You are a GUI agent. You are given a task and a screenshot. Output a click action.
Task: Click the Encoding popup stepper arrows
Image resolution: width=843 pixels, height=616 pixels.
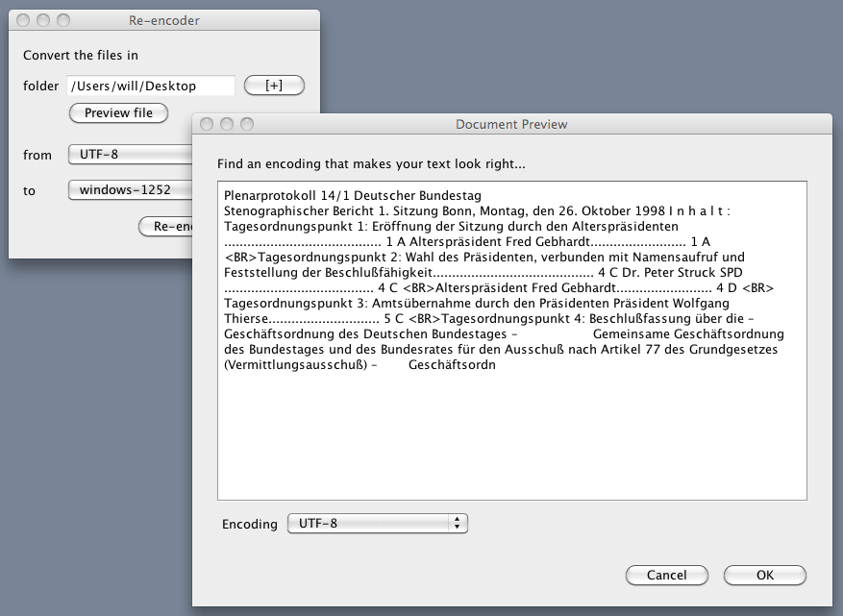pyautogui.click(x=455, y=523)
